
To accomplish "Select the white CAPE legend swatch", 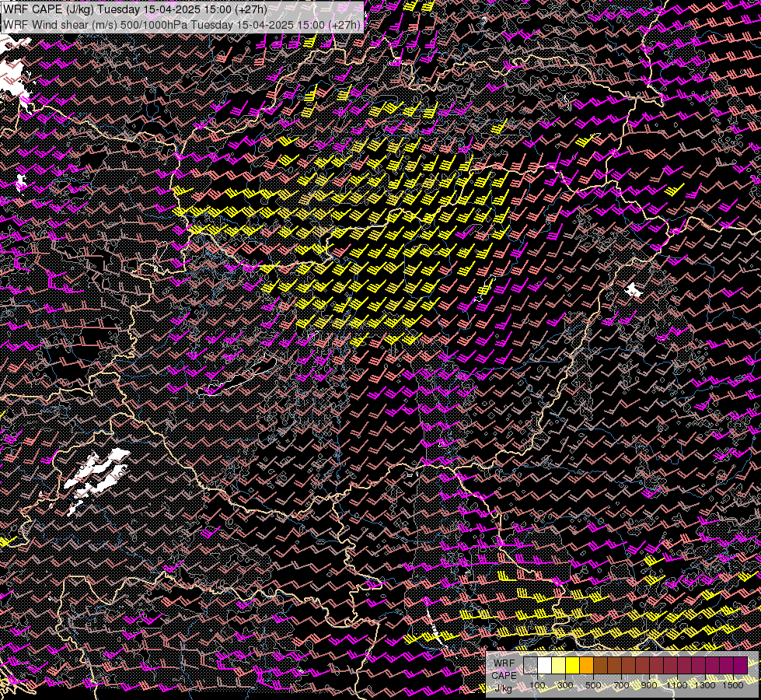I will [x=545, y=665].
